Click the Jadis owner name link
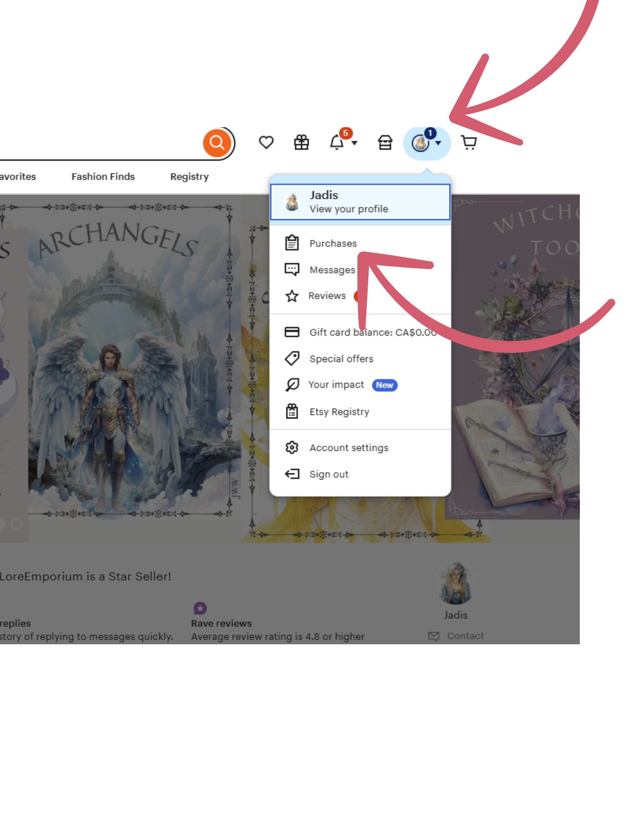The image size is (644, 834). [x=456, y=615]
